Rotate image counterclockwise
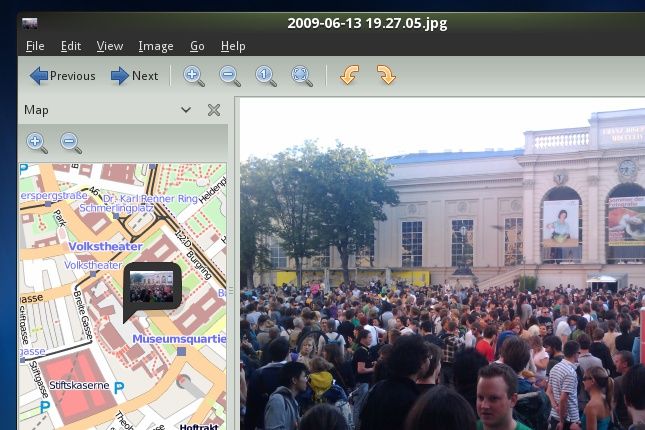 (x=349, y=75)
